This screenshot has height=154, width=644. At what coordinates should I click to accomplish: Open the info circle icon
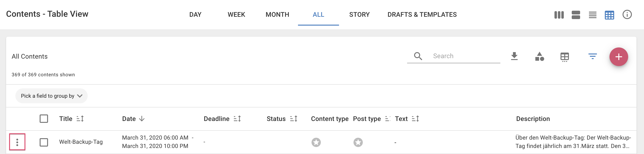coord(627,14)
